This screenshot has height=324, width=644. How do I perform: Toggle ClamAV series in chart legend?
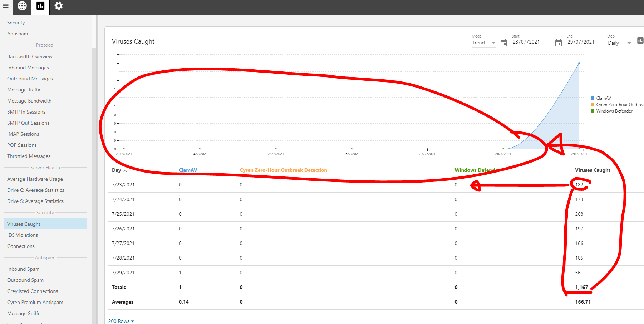pyautogui.click(x=603, y=98)
